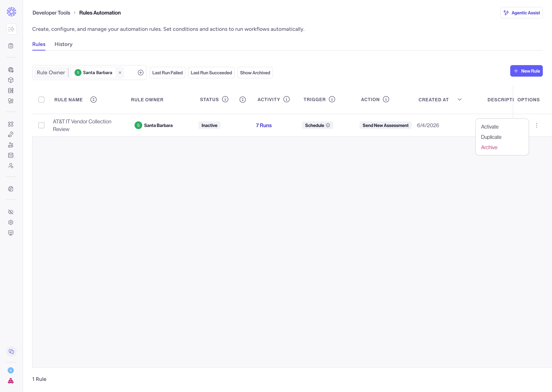Switch to the History tab
This screenshot has width=552, height=392.
pos(63,44)
